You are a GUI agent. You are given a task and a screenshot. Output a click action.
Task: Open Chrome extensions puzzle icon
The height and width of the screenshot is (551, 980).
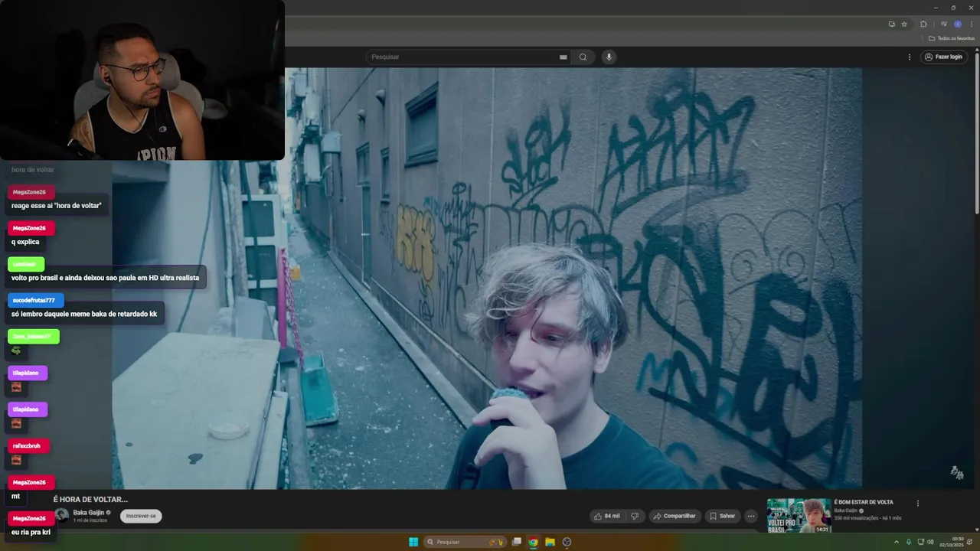pos(923,24)
